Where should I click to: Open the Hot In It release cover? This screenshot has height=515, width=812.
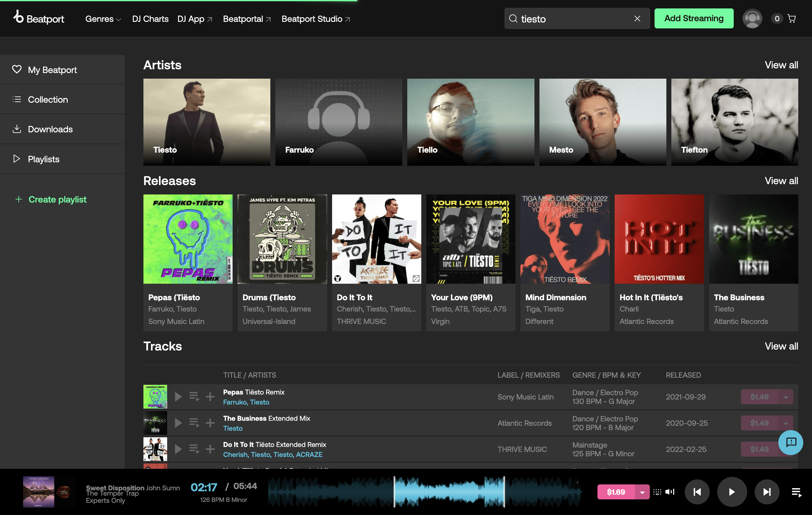pos(659,239)
